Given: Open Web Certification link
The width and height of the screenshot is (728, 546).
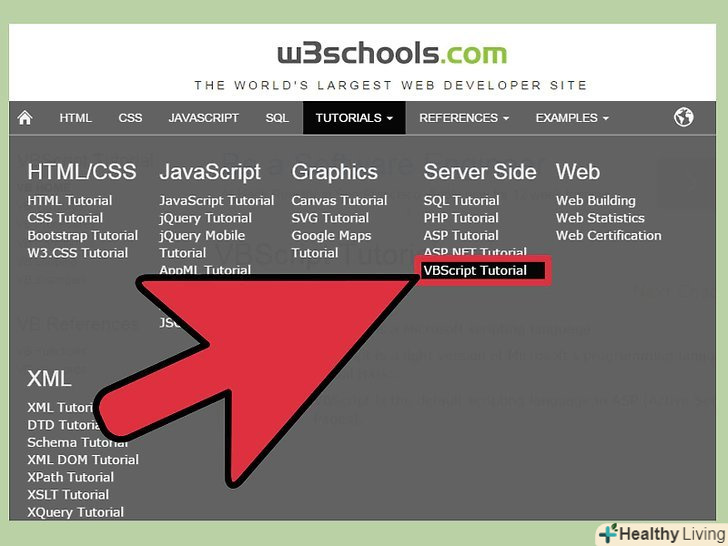Looking at the screenshot, I should pyautogui.click(x=609, y=235).
